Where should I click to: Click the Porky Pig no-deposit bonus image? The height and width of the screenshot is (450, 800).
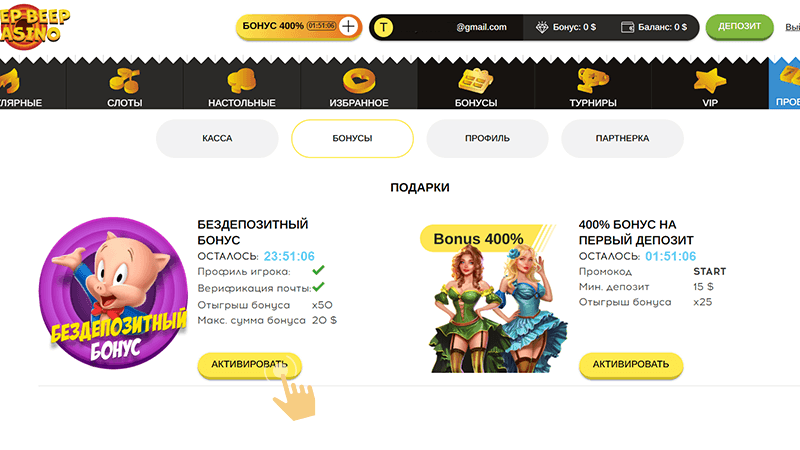tap(114, 293)
